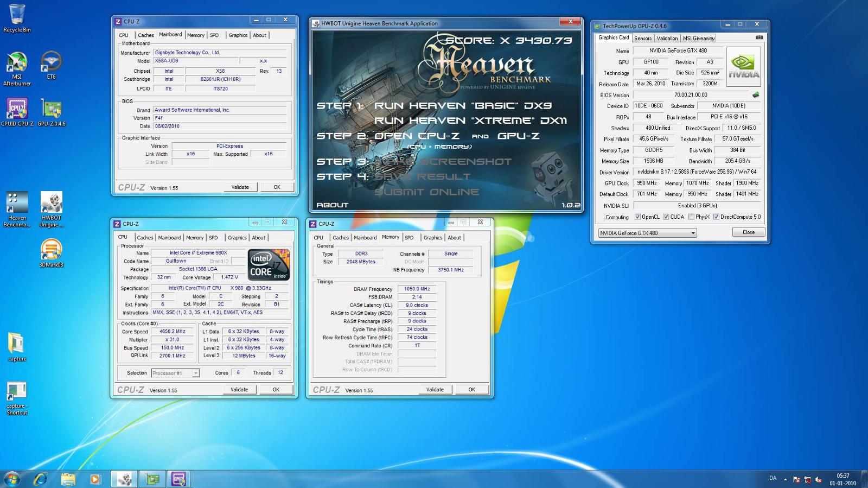Switch to Caches tab in mainboard CPU-Z window
Screen dimensions: 868x488
[145, 35]
